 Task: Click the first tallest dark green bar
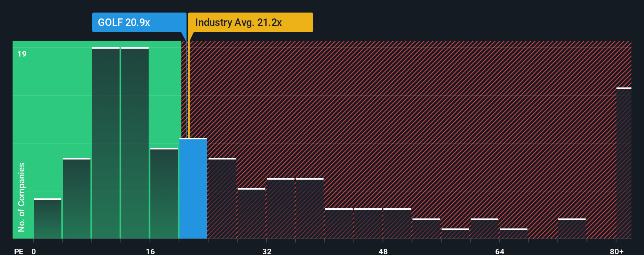(x=106, y=143)
